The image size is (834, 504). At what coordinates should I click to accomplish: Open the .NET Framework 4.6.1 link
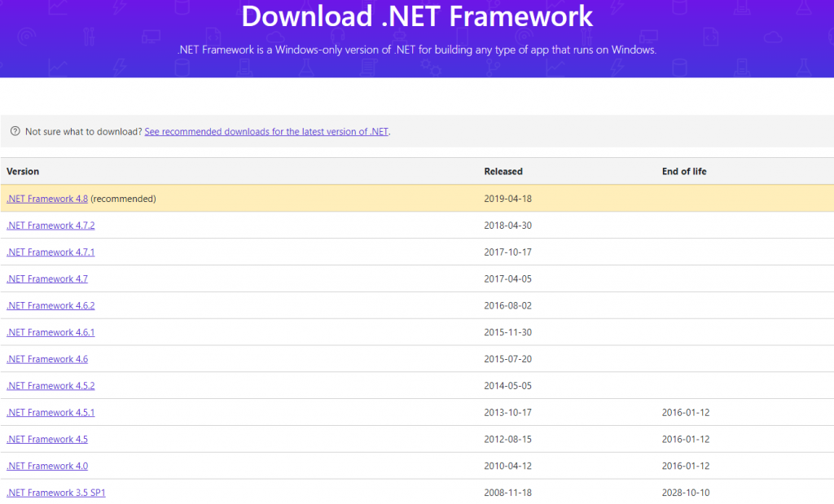click(50, 332)
